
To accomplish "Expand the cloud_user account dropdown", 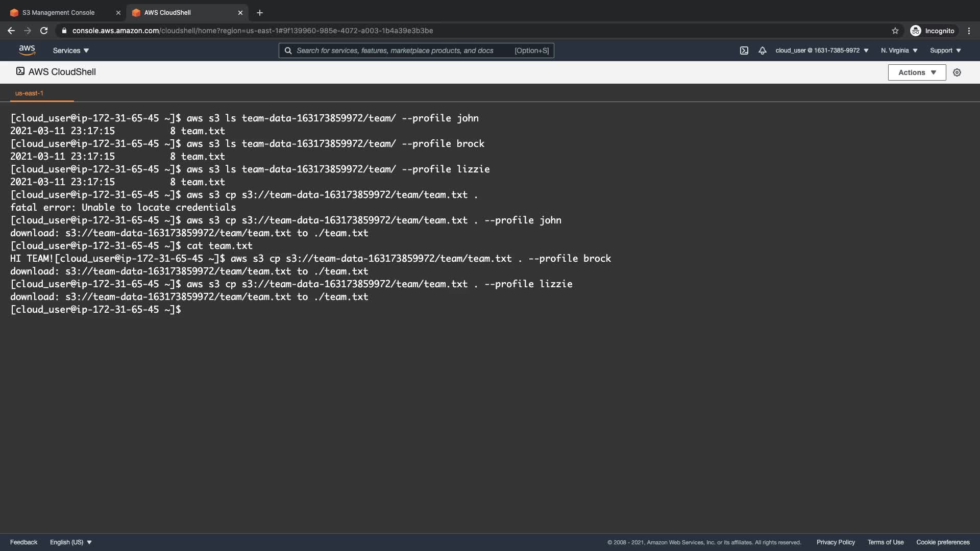I will (x=822, y=51).
